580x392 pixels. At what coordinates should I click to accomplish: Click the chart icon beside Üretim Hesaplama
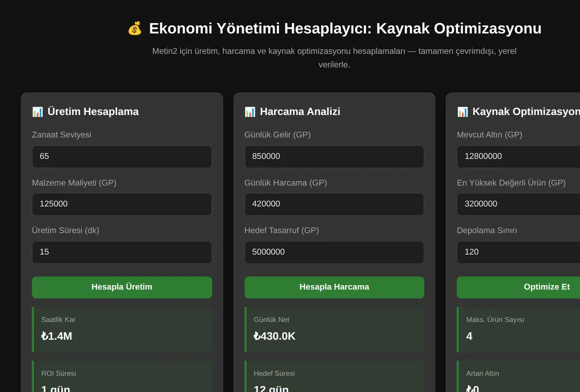pos(38,112)
